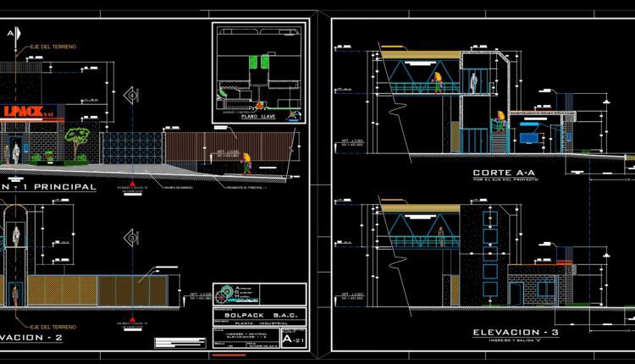Select the lower 'EJE DEL TERRENO' label
Screen dimensions: 635x364
point(53,327)
